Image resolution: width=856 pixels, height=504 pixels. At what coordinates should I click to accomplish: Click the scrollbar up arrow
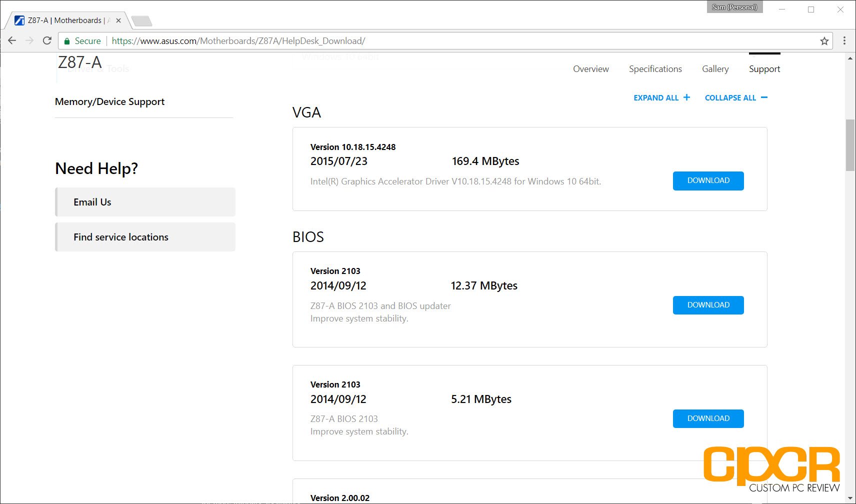pyautogui.click(x=850, y=58)
